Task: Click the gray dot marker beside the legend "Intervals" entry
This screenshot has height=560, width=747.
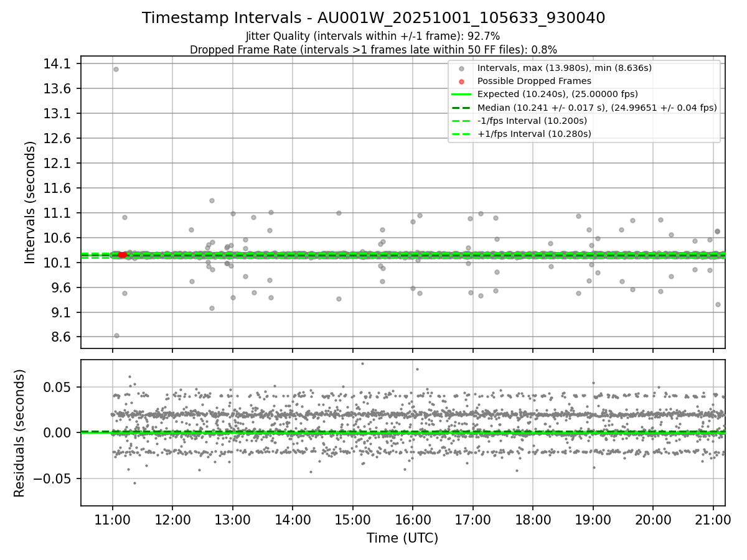Action: click(461, 68)
